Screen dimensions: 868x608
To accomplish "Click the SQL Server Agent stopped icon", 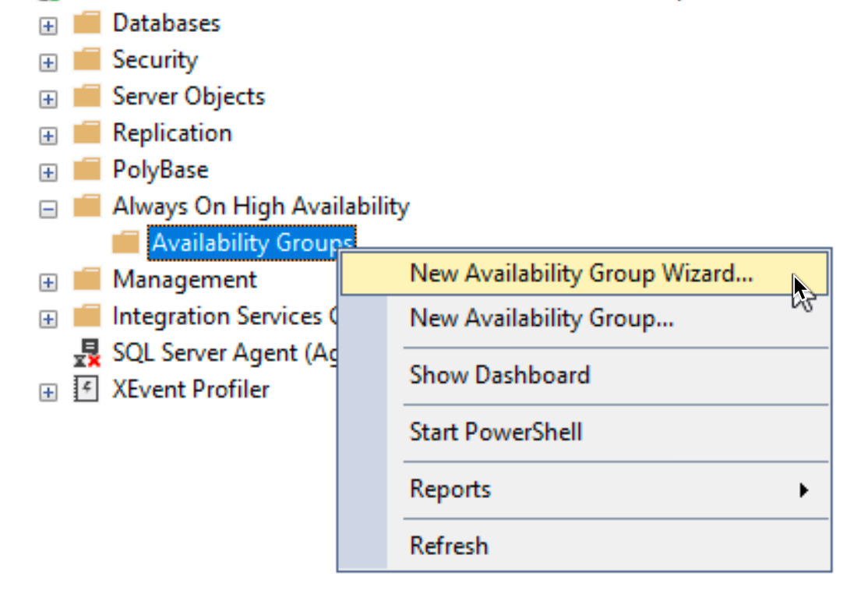I will pos(87,353).
